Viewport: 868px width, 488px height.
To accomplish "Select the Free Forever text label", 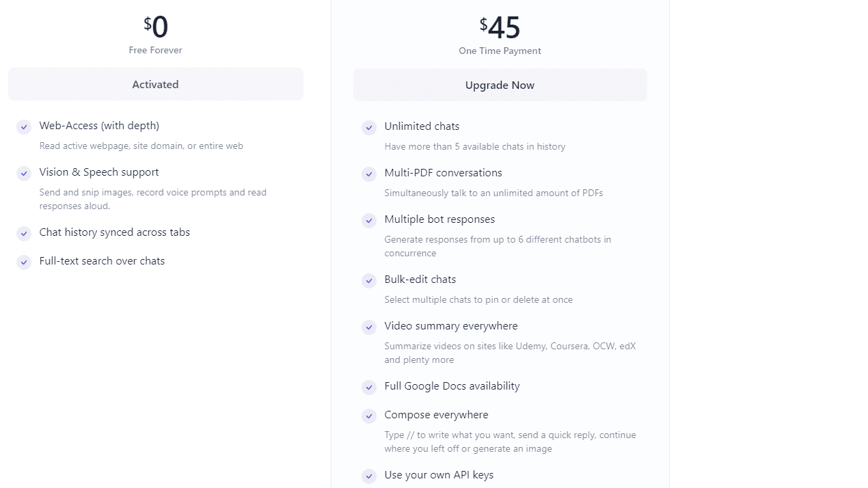I will [x=155, y=50].
